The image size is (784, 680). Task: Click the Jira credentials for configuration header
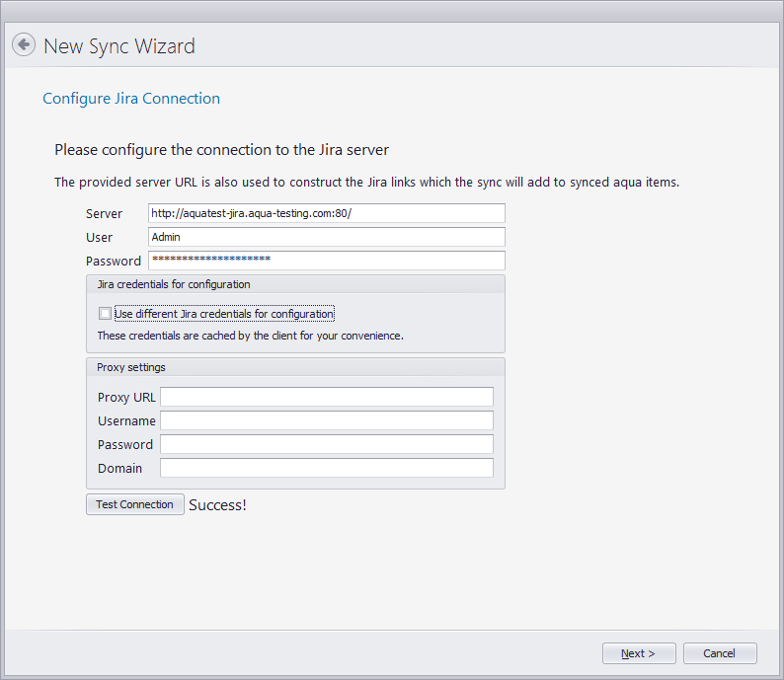(174, 284)
